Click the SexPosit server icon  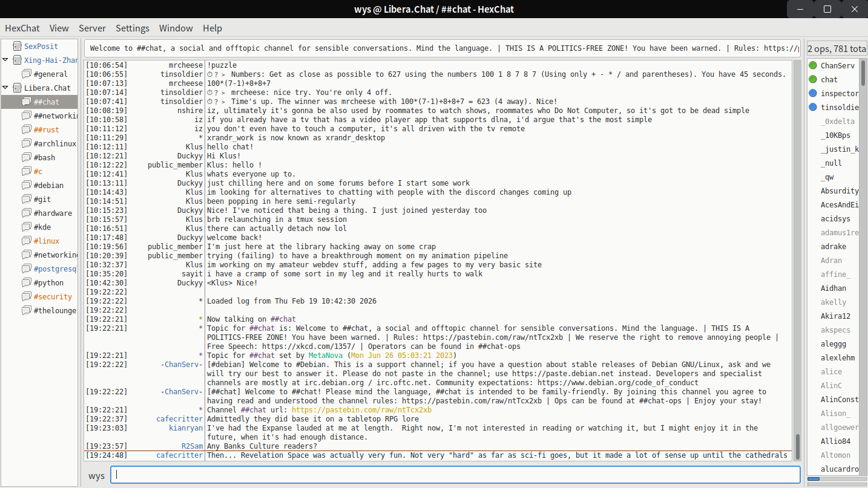tap(16, 46)
